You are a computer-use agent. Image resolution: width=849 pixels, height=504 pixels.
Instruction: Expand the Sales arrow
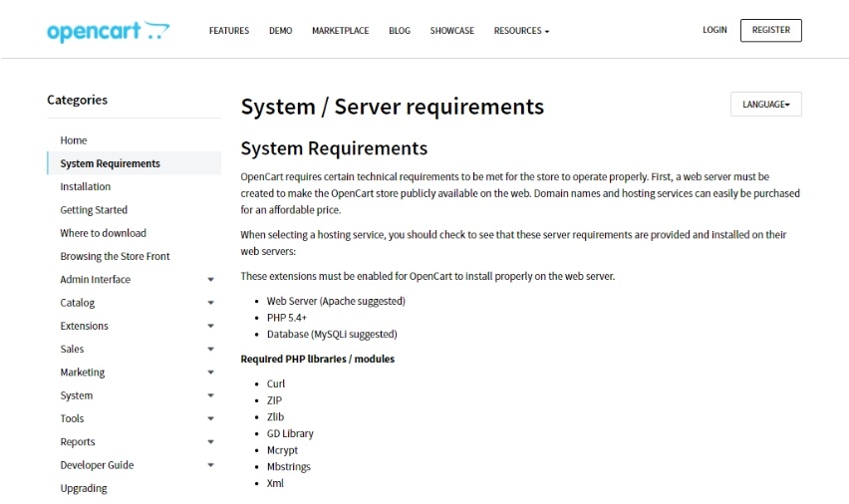click(210, 350)
